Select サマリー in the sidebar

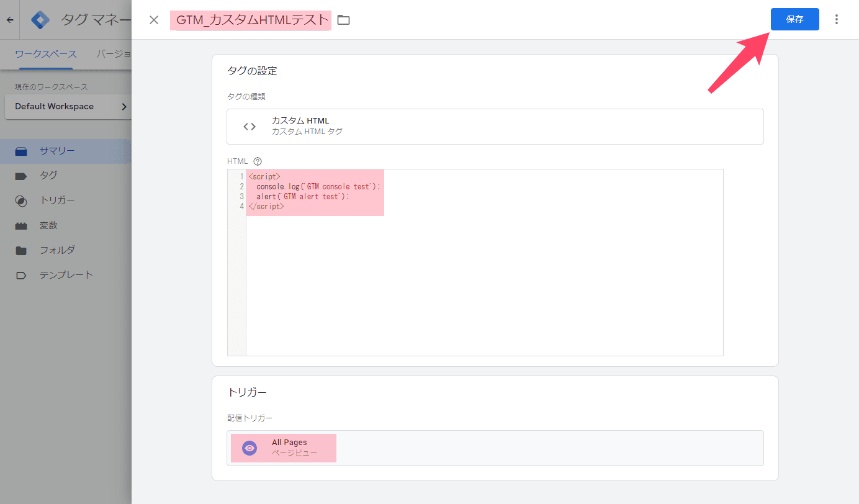point(66,151)
